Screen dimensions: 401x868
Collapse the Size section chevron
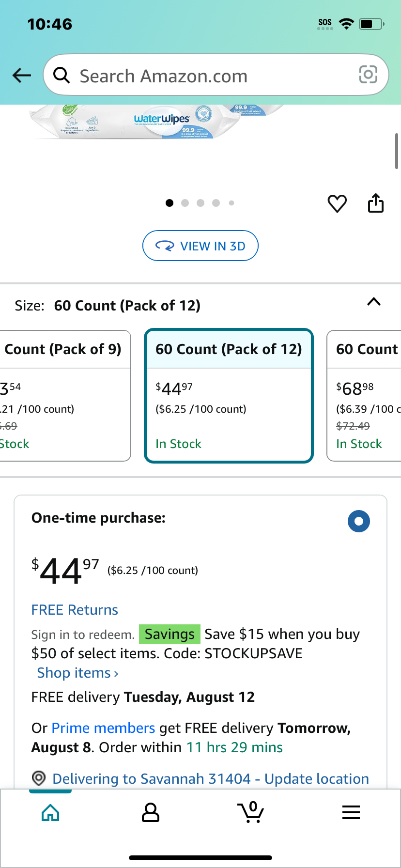point(374,302)
